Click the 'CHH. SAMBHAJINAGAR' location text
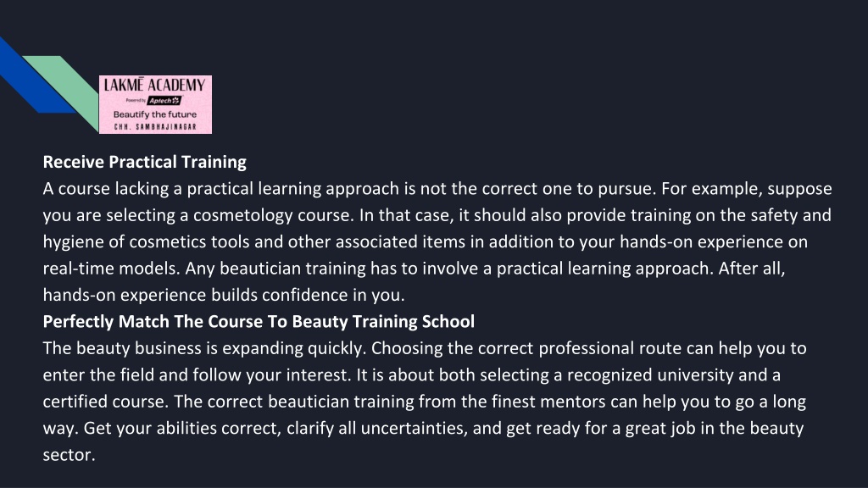868x488 pixels. [x=155, y=127]
